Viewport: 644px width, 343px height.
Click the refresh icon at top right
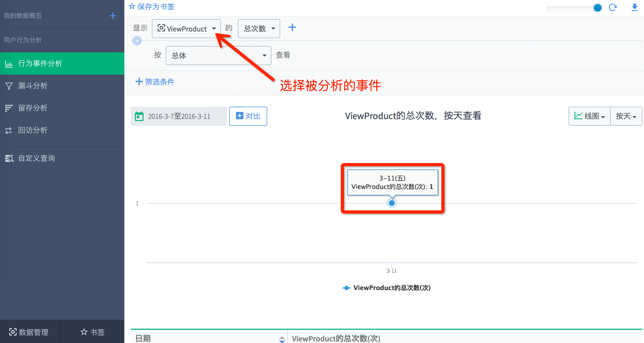613,7
